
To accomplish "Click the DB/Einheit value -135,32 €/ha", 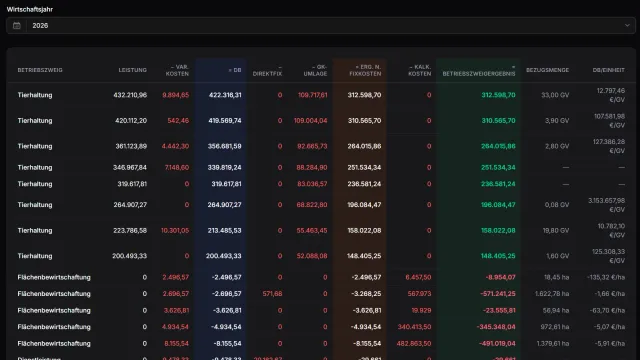I will (606, 277).
